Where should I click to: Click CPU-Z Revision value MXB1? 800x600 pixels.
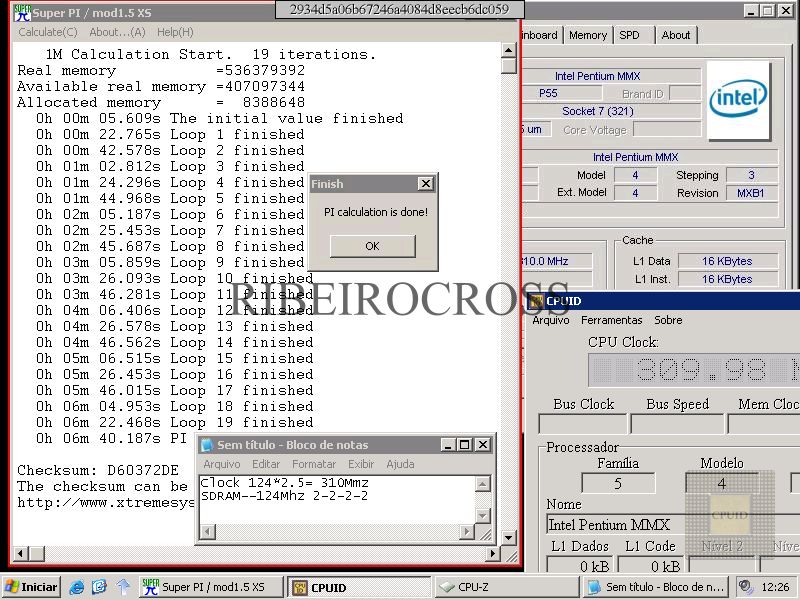point(750,193)
